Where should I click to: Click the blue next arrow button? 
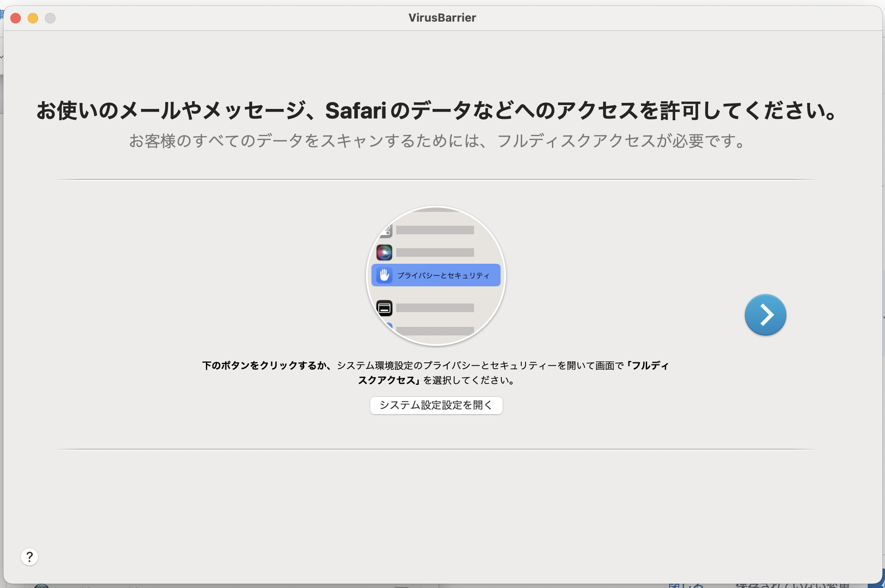(765, 315)
